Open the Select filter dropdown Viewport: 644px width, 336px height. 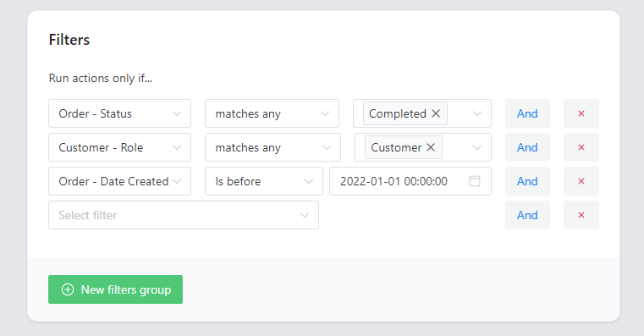click(184, 215)
